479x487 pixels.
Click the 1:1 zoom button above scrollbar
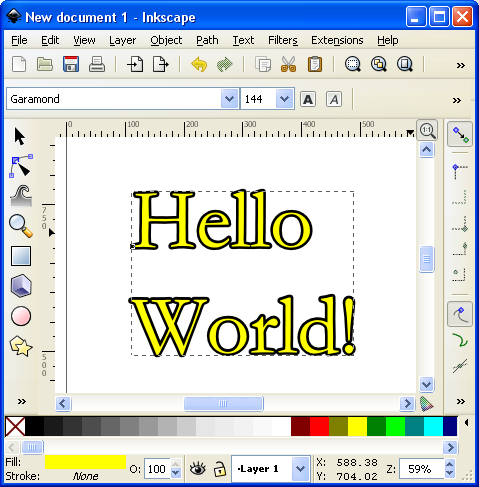[x=428, y=130]
